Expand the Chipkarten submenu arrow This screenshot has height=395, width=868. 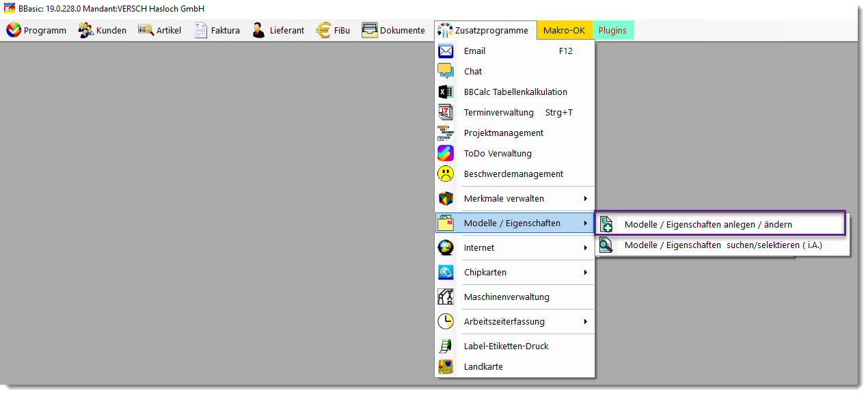[586, 272]
